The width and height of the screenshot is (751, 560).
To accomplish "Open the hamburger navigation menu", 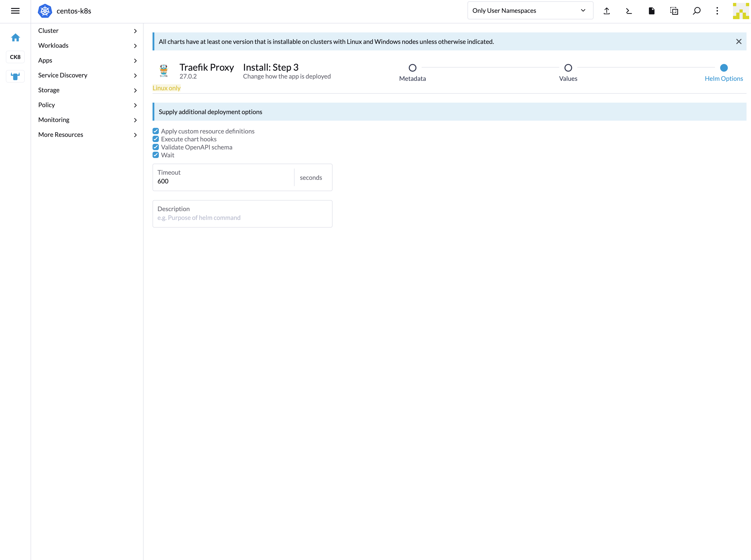I will tap(15, 11).
